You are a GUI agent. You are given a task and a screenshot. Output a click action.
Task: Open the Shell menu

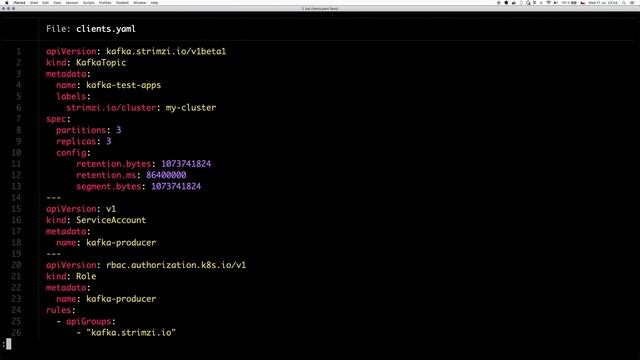click(x=34, y=2)
